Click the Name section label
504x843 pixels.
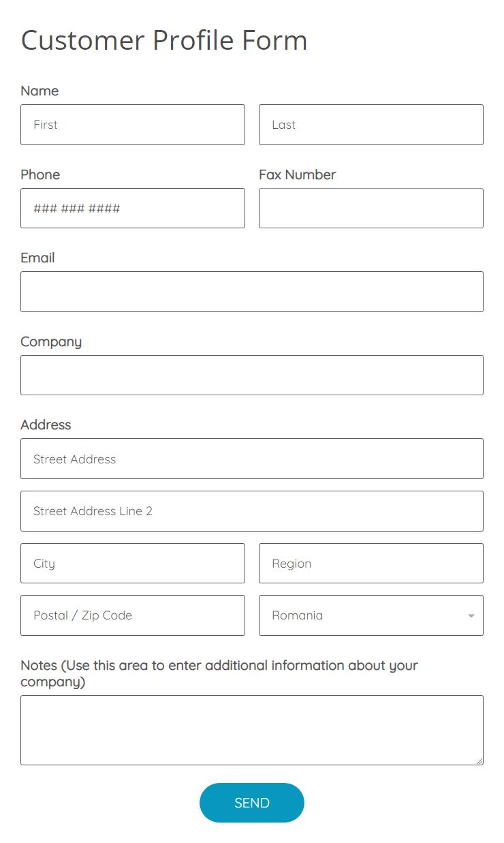(x=39, y=91)
